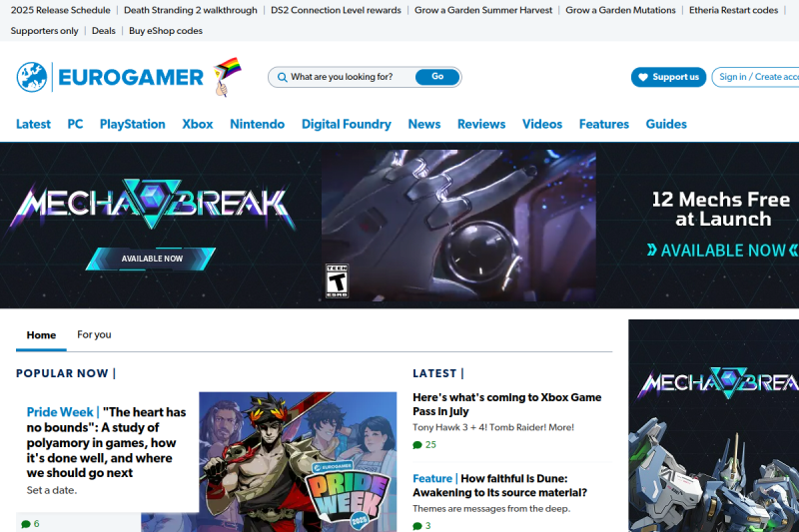Open comments bubble showing 3
This screenshot has width=799, height=532.
pyautogui.click(x=421, y=526)
